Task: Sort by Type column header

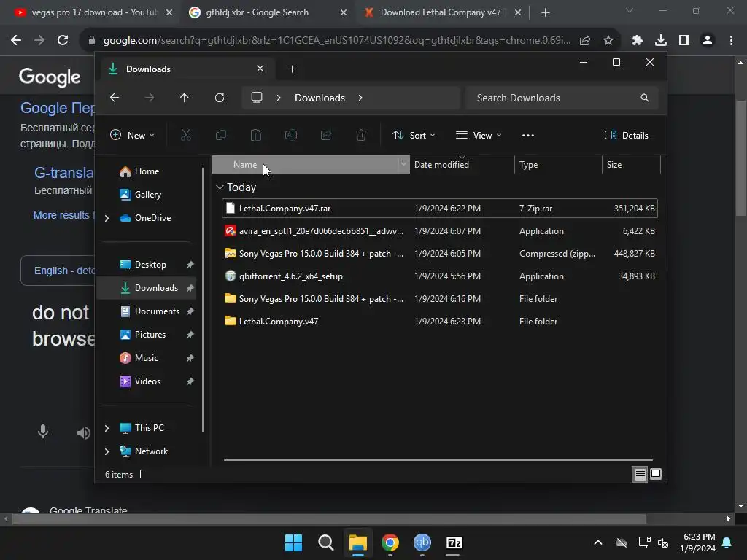Action: 558,164
